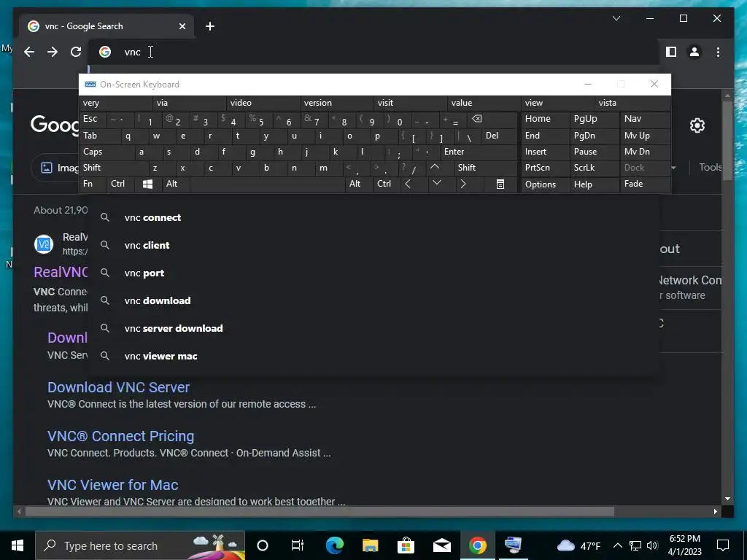Select 'vnc viewer mac' suggestion
The image size is (747, 560).
(x=374, y=356)
